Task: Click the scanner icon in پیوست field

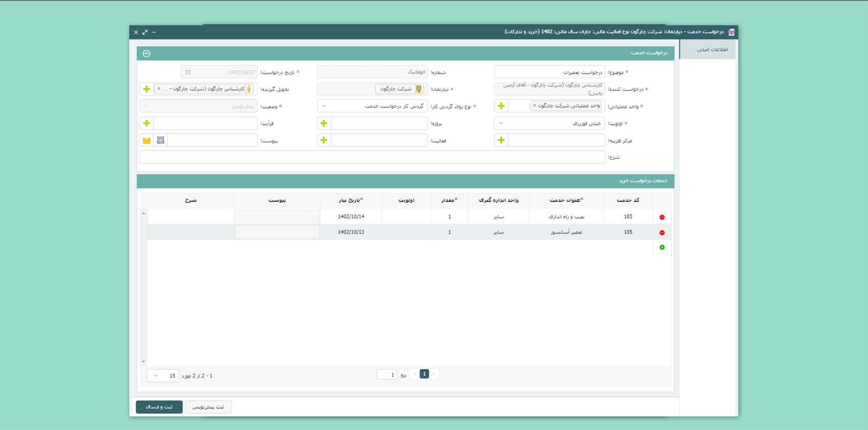Action: tap(160, 141)
